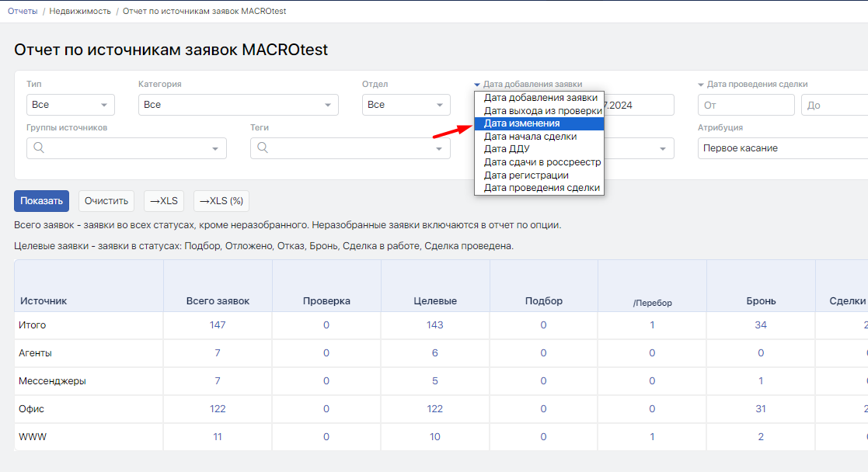
Task: Open Отчеты breadcrumb link
Action: [23, 11]
